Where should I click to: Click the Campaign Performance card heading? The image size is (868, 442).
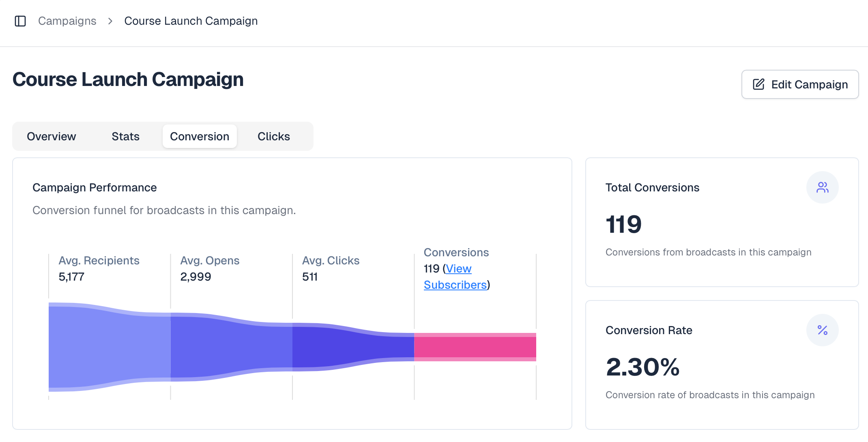[95, 188]
